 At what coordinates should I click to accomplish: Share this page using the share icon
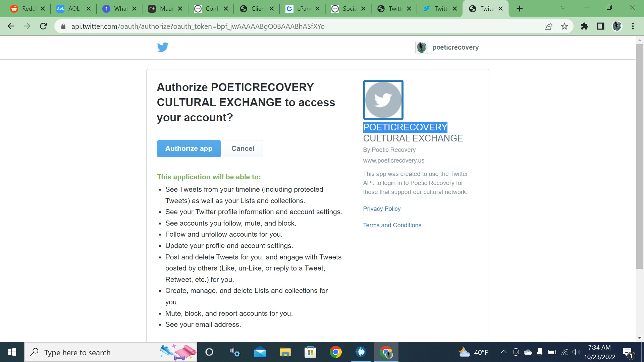coord(548,26)
